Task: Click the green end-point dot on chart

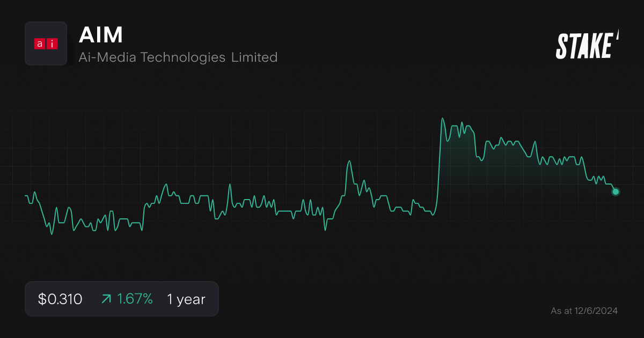Action: click(616, 192)
